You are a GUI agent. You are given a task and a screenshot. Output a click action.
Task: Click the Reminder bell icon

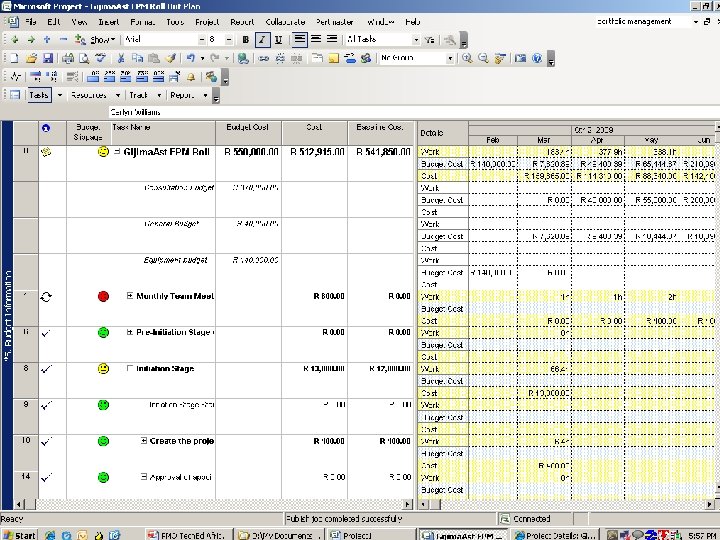click(x=191, y=77)
